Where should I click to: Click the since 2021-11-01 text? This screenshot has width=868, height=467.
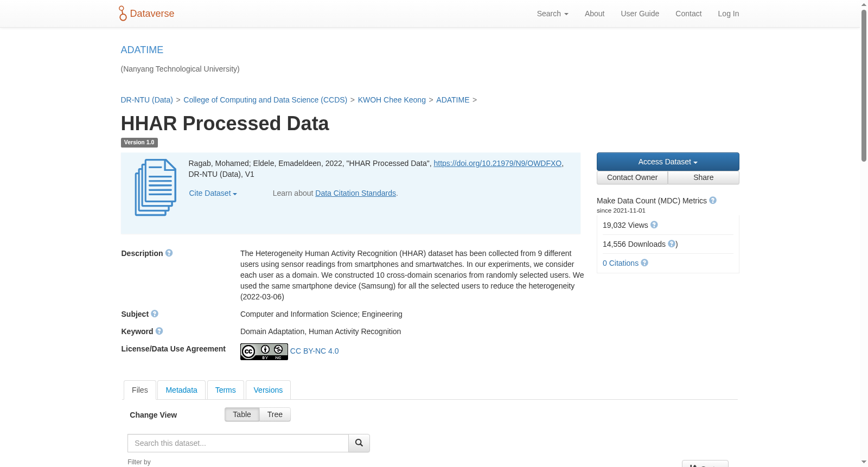click(621, 210)
